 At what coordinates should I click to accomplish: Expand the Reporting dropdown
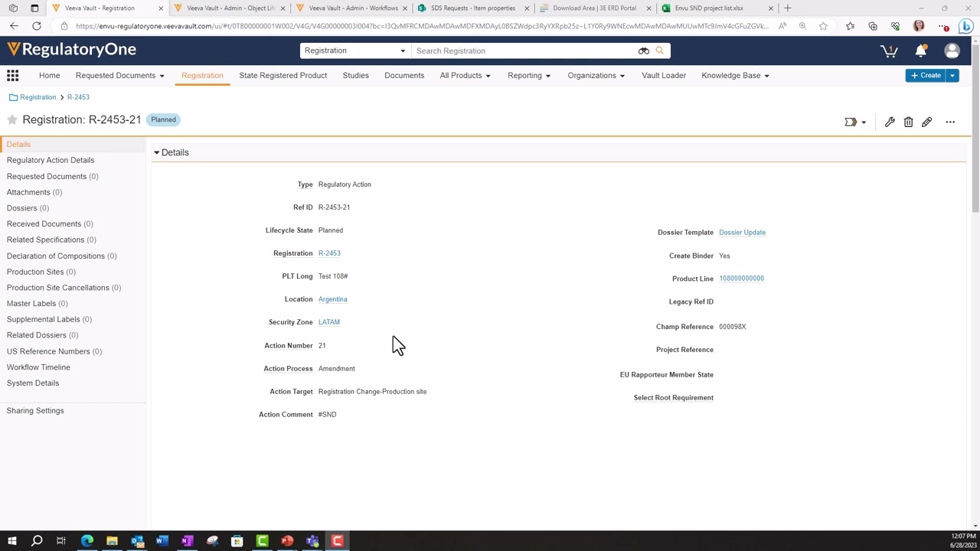tap(529, 76)
